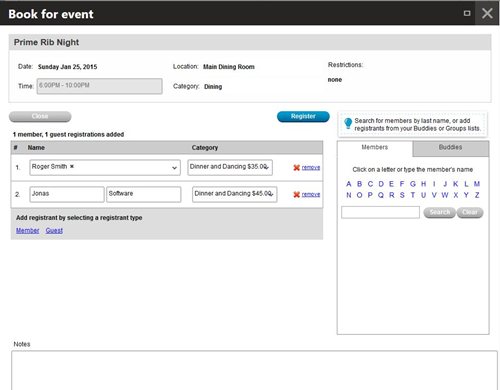Filter members by letter Z

coord(477,195)
